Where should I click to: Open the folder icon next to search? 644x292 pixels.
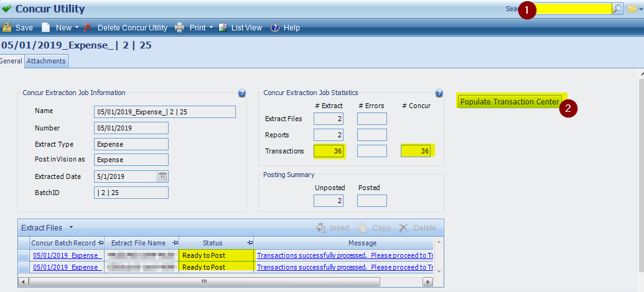(x=632, y=9)
